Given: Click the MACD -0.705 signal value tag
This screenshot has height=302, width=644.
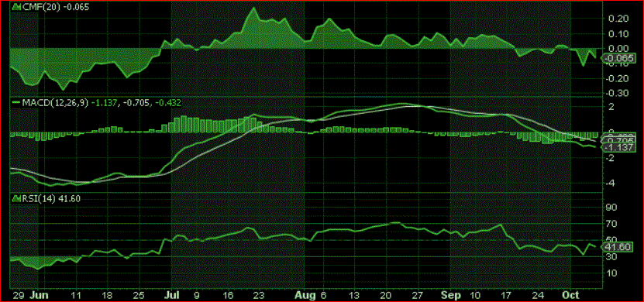Looking at the screenshot, I should point(618,140).
